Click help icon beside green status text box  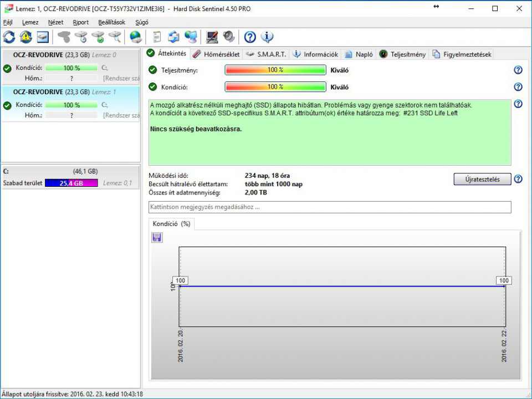[x=518, y=104]
